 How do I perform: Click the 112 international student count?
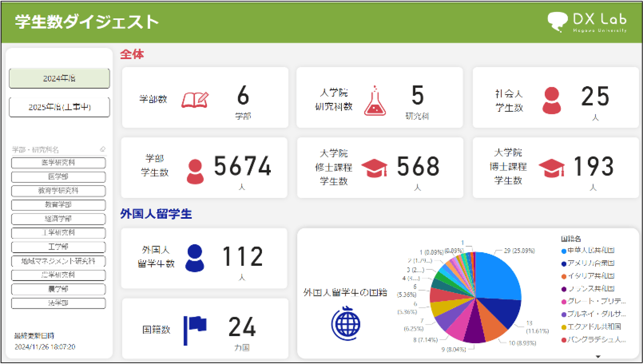pos(243,257)
